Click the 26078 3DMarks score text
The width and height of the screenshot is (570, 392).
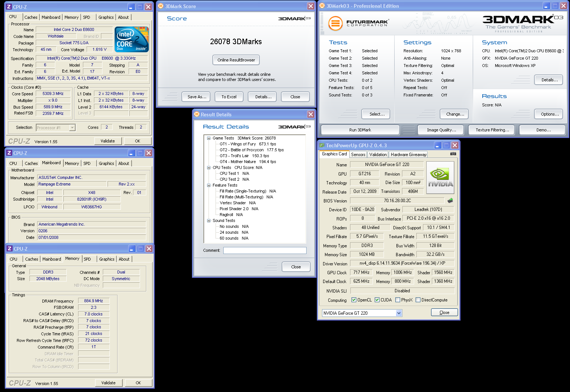tap(236, 42)
